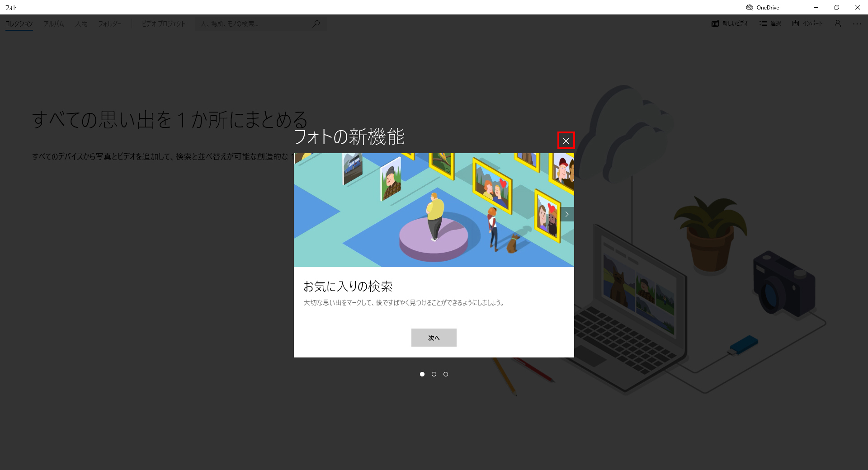Select the second page indicator dot
Image resolution: width=868 pixels, height=470 pixels.
tap(434, 374)
